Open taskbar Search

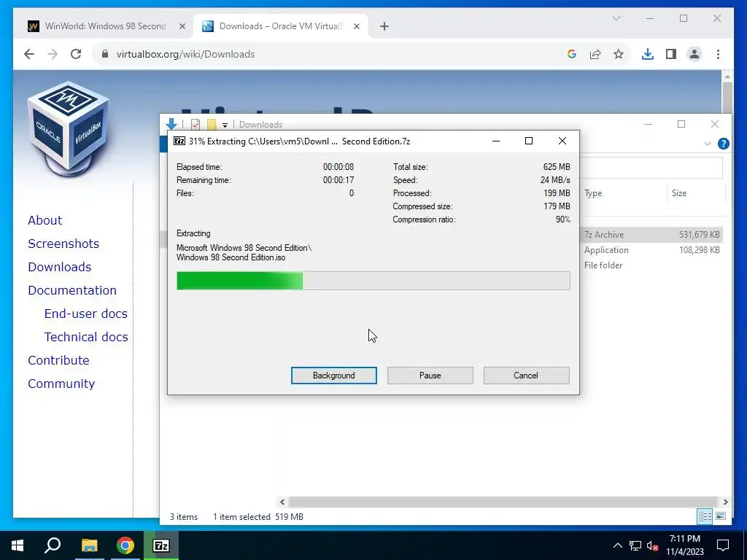point(53,545)
